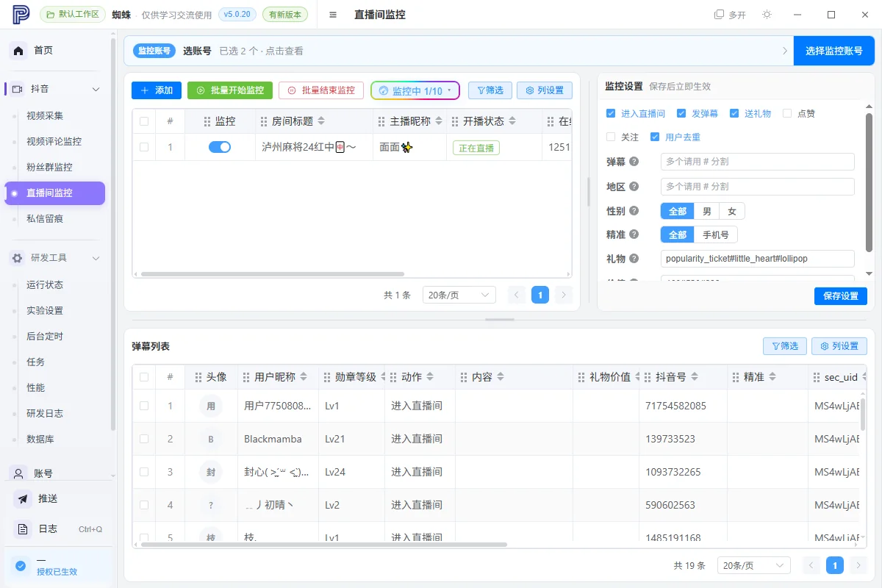Click the 弹幕 keyword input field

pos(757,162)
